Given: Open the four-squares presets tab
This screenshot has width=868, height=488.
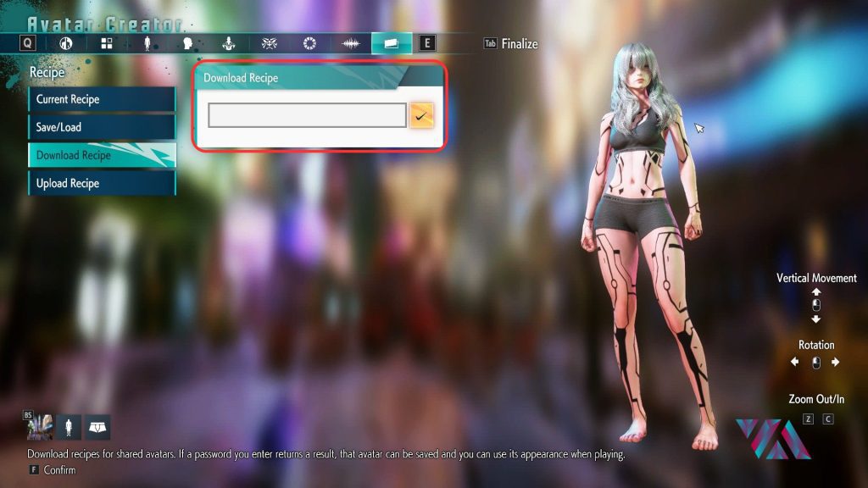Looking at the screenshot, I should coord(106,43).
